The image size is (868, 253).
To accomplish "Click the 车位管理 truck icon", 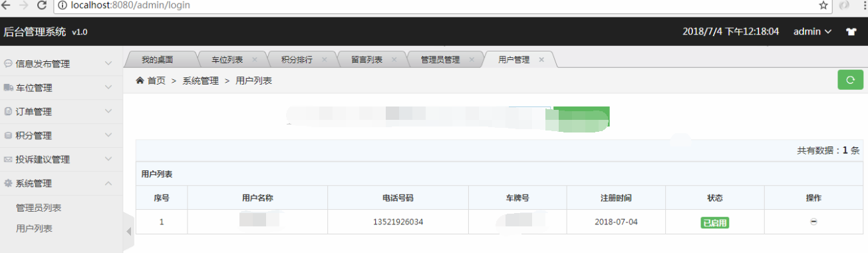I will [x=9, y=88].
